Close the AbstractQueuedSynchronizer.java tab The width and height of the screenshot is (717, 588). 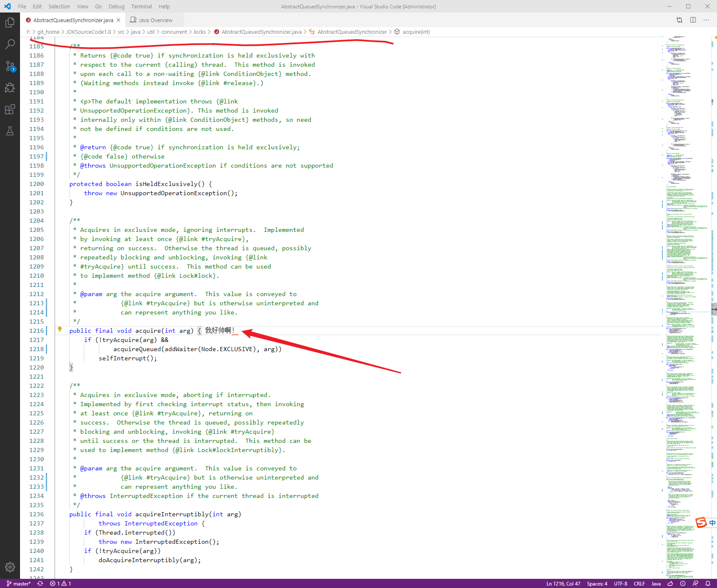(x=118, y=20)
